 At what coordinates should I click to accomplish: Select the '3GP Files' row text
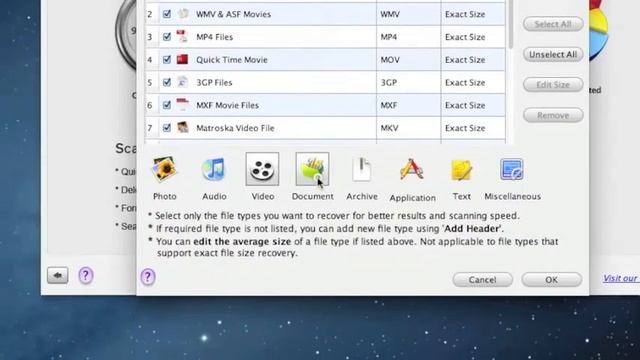tap(214, 82)
